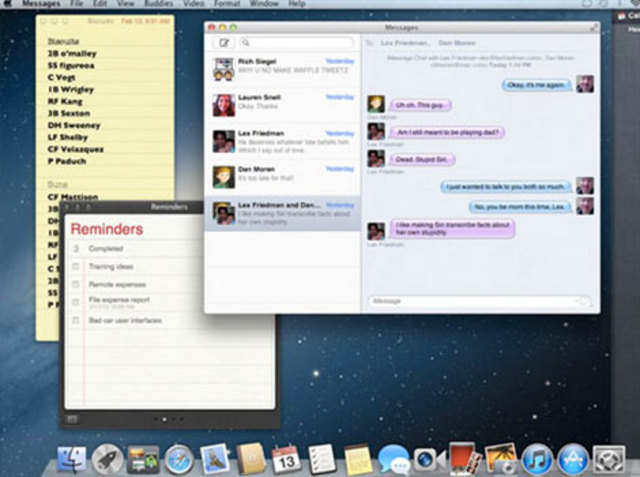Open the File menu
Screen dimensions: 640x477
76,4
